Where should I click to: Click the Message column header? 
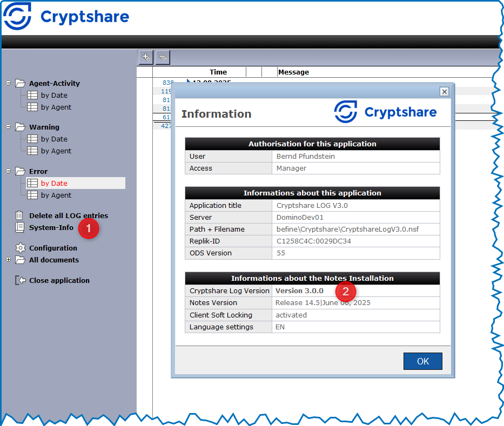[293, 72]
